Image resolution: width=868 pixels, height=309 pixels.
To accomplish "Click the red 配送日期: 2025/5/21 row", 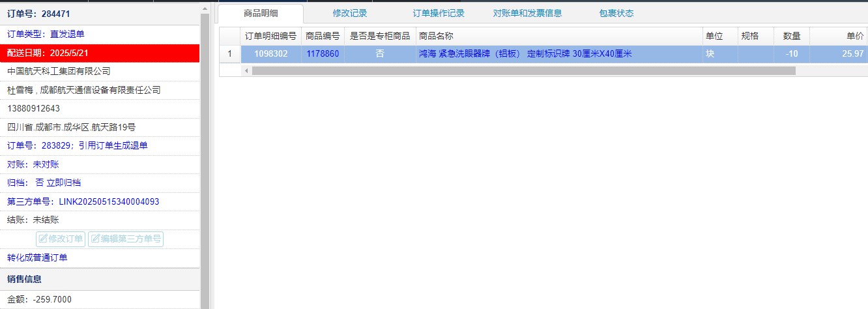I will pos(100,53).
